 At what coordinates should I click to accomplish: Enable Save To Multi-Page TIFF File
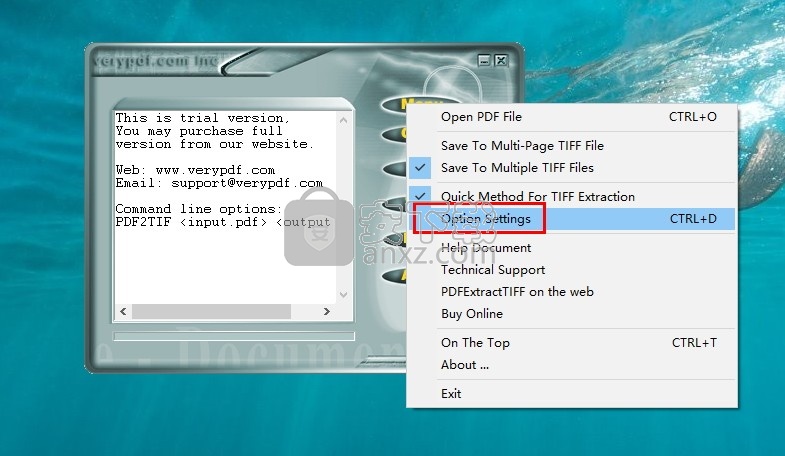(522, 145)
